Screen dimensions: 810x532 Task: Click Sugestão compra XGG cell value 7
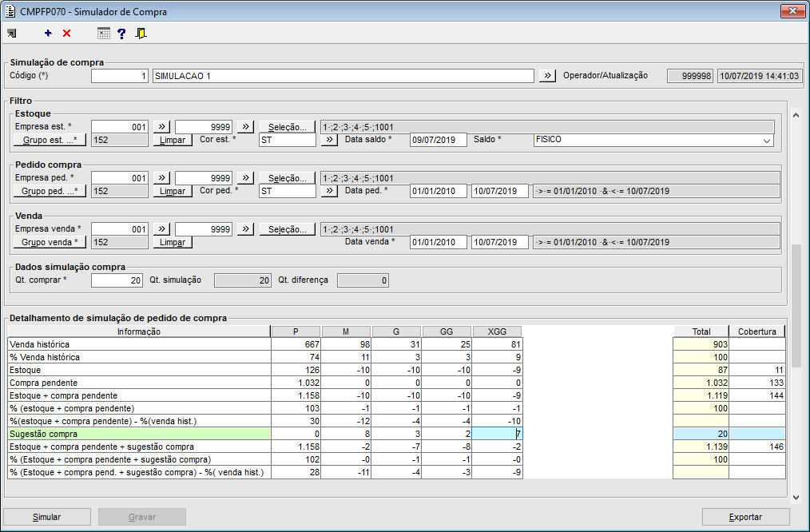pos(497,434)
